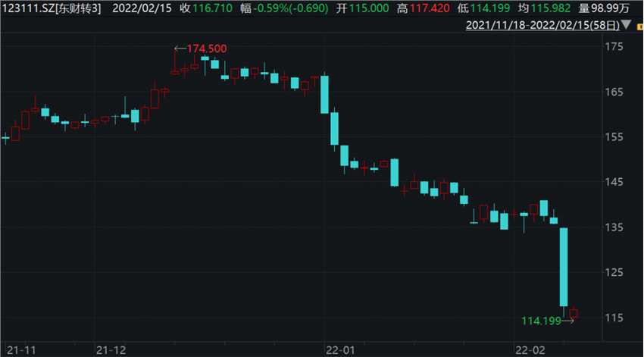Click the 21-11 label on time axis

click(21, 350)
